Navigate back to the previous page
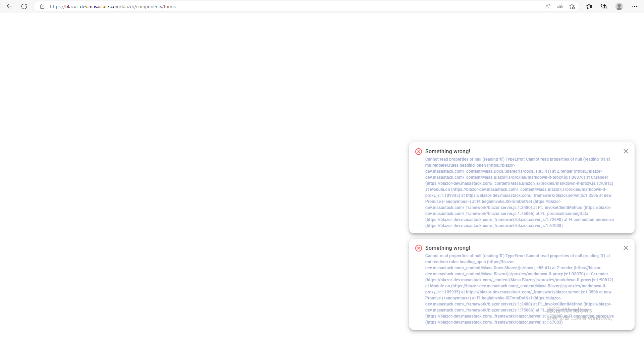This screenshot has height=338, width=644. [9, 6]
